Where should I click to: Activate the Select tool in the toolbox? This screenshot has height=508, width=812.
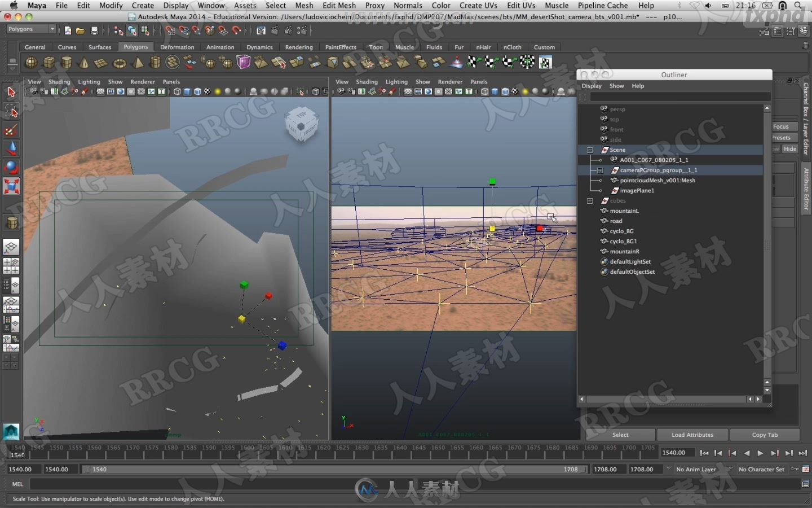click(x=11, y=92)
